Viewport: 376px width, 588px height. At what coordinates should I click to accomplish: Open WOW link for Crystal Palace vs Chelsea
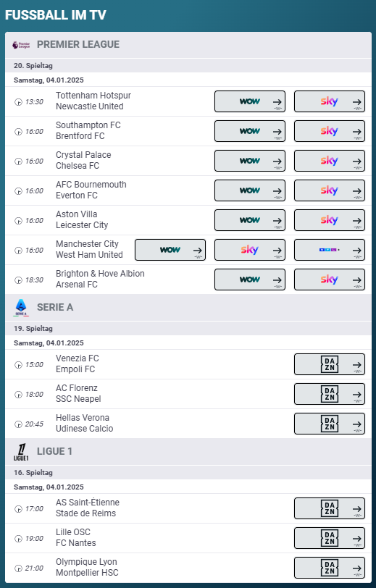[250, 161]
